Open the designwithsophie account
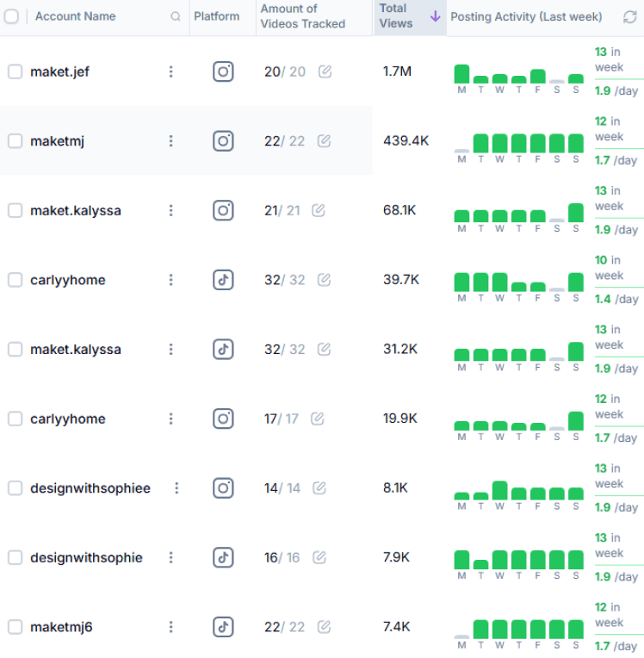This screenshot has width=644, height=658. pyautogui.click(x=86, y=557)
